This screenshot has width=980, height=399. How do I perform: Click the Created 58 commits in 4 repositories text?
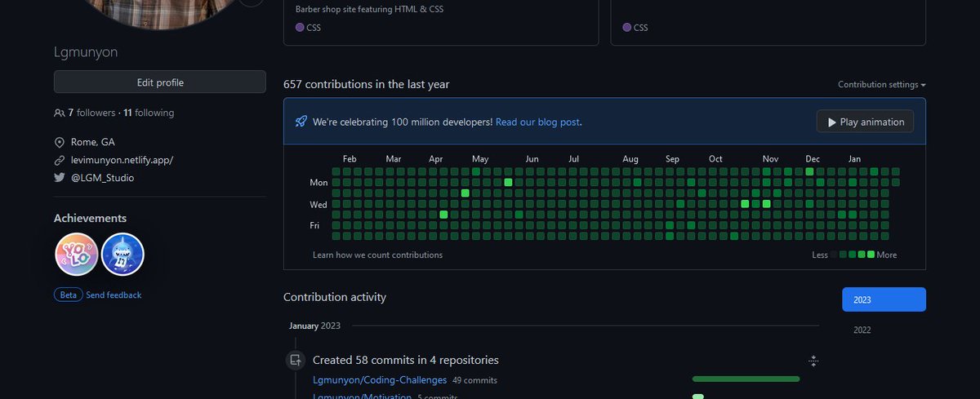pos(406,360)
